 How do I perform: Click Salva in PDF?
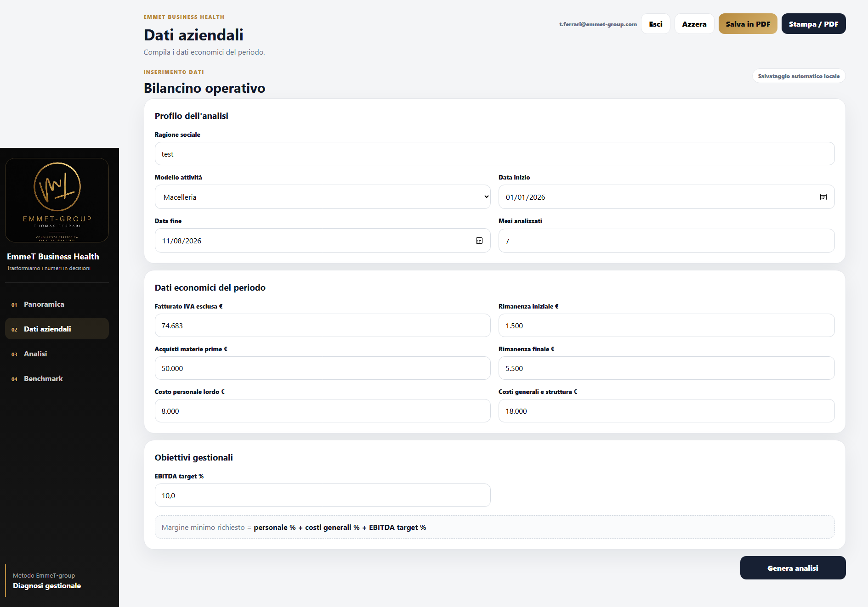748,24
